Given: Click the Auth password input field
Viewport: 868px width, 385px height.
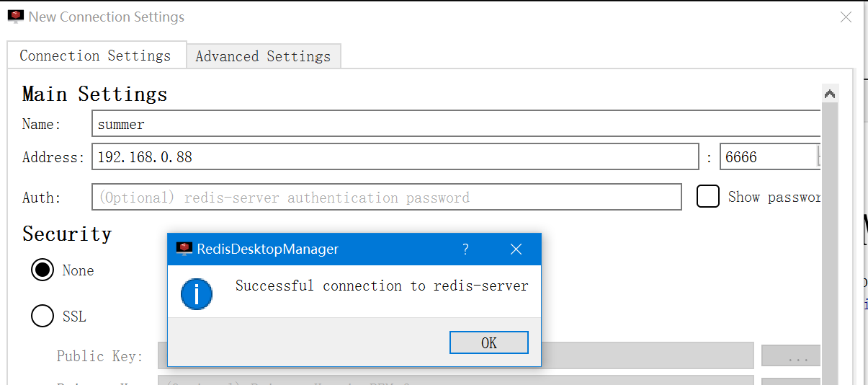Looking at the screenshot, I should pos(386,197).
